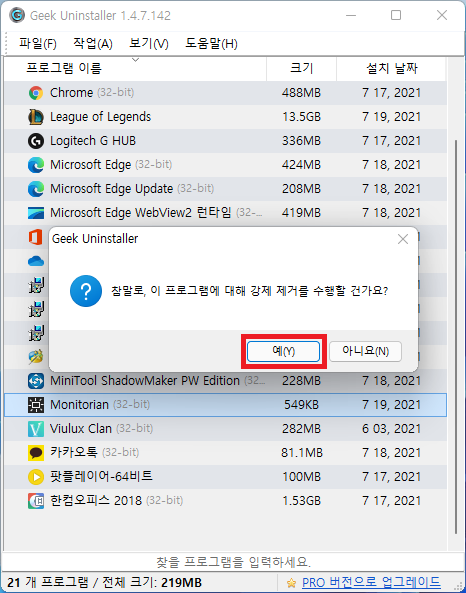This screenshot has height=593, width=466.
Task: Open the PRO 버전으로 업그레이드 link
Action: 371,582
